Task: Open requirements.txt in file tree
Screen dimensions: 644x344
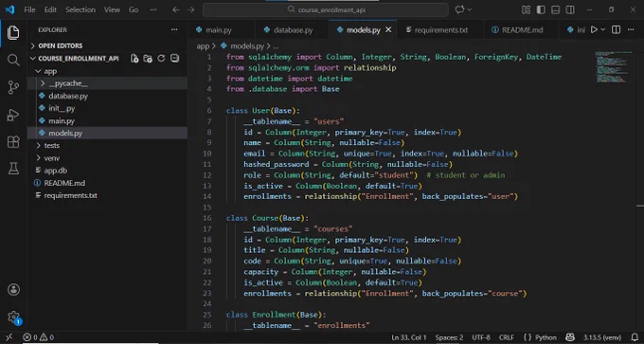Action: (x=71, y=195)
